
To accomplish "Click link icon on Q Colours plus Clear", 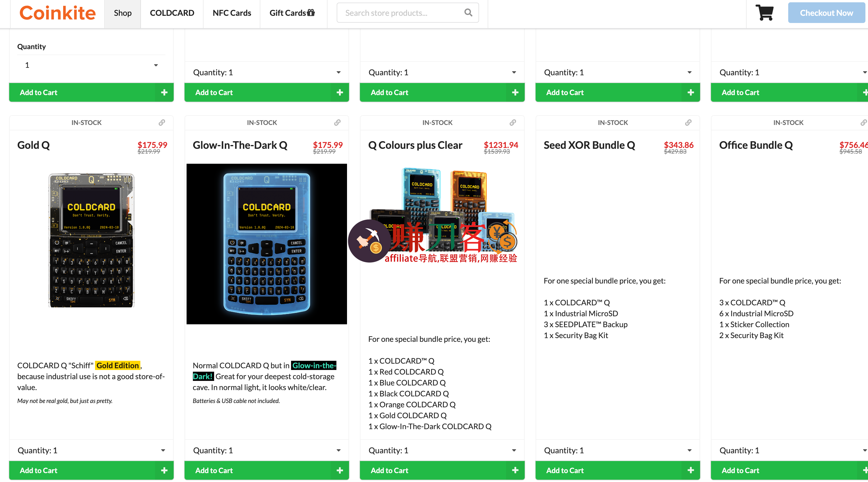I will coord(513,122).
